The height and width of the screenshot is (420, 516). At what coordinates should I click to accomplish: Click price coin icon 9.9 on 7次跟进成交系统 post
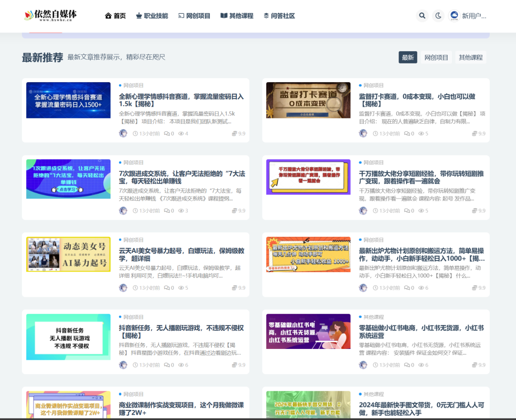(x=234, y=210)
